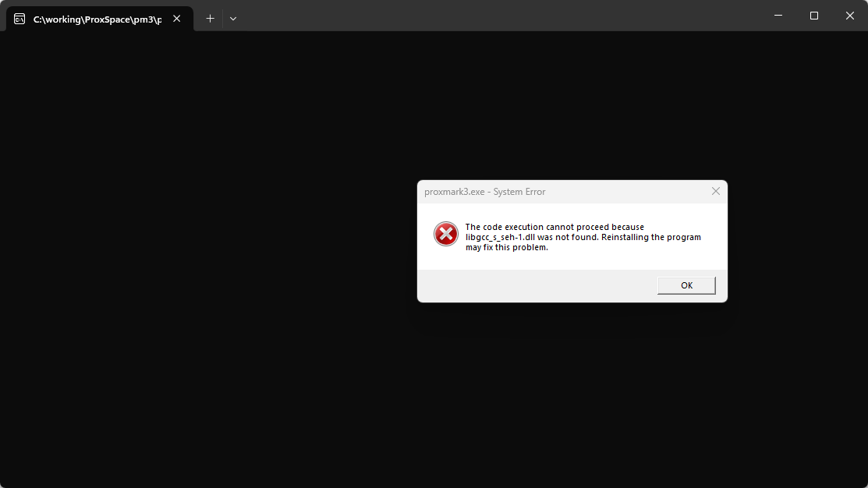Image resolution: width=868 pixels, height=488 pixels.
Task: Open a new terminal tab
Action: (x=210, y=19)
